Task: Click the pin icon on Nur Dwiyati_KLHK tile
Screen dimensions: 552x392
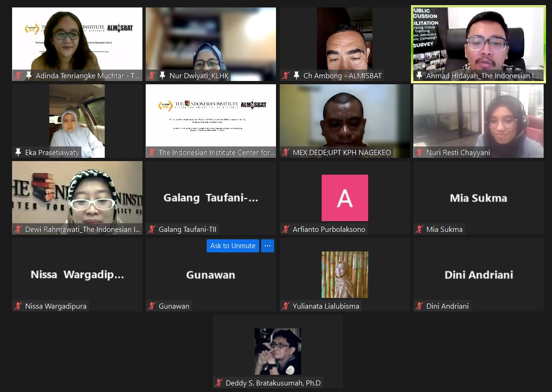Action: tap(162, 75)
